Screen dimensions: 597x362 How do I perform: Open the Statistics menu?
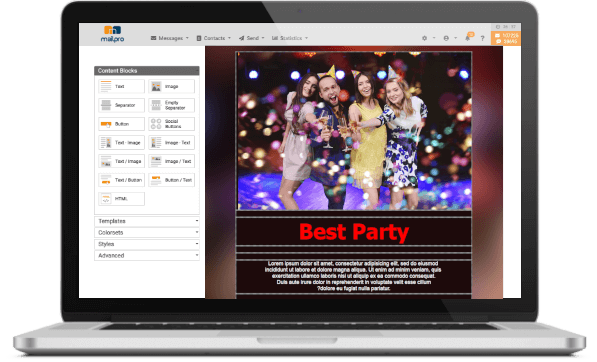[290, 38]
